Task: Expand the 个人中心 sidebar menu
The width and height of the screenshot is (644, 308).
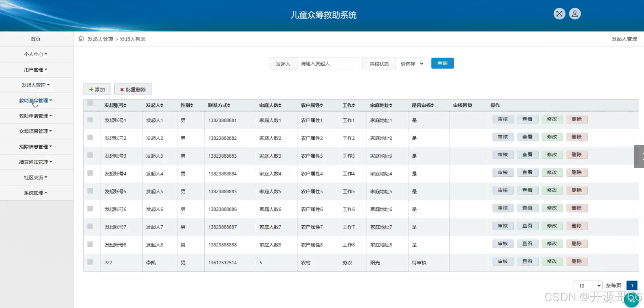Action: pyautogui.click(x=36, y=54)
